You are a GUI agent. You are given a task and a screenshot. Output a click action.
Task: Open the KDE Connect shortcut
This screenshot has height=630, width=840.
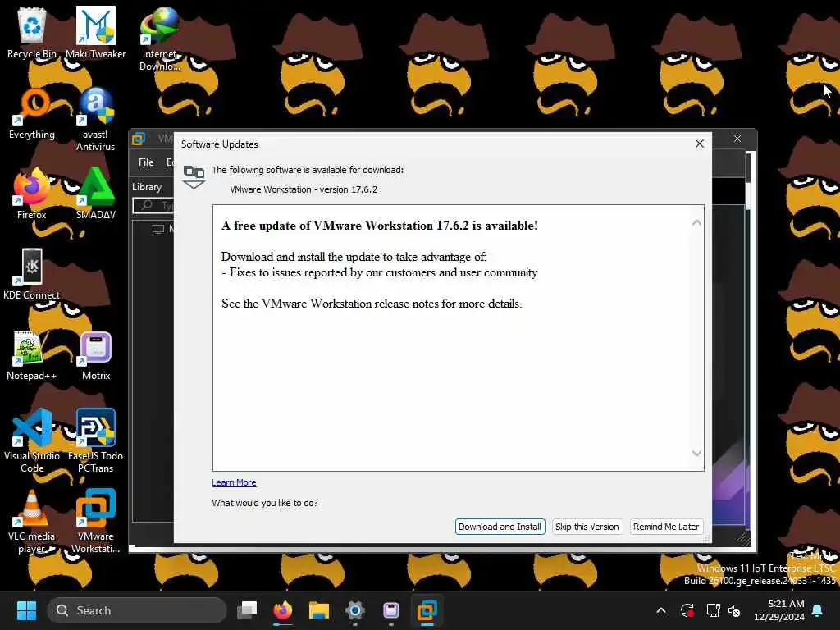click(x=32, y=274)
